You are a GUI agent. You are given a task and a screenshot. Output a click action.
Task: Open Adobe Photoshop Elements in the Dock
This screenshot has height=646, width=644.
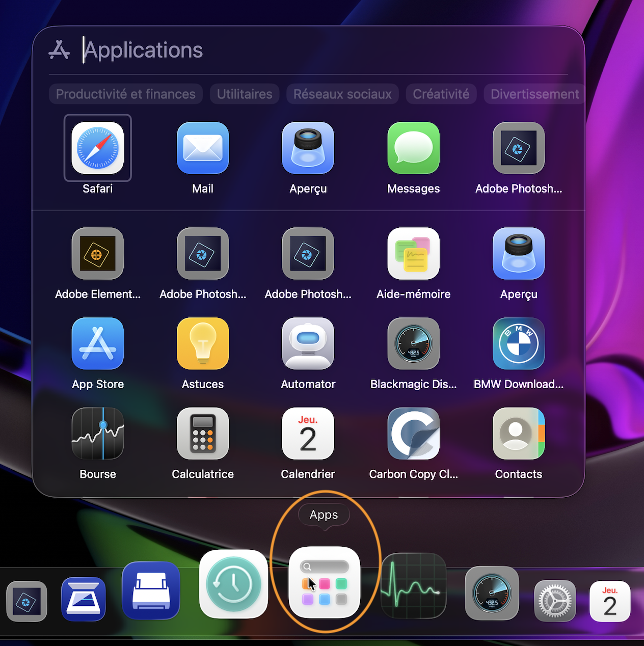[x=26, y=602]
